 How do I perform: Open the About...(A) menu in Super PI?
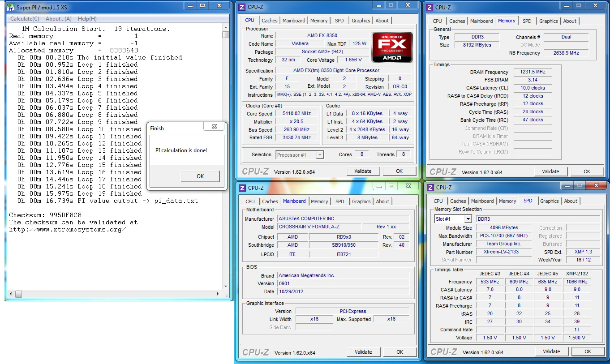tap(58, 19)
